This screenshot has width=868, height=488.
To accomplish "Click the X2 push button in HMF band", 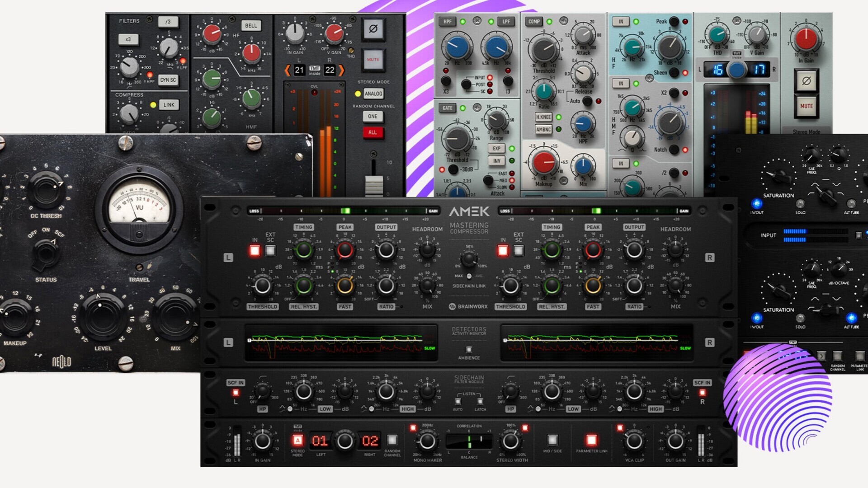I will (674, 93).
